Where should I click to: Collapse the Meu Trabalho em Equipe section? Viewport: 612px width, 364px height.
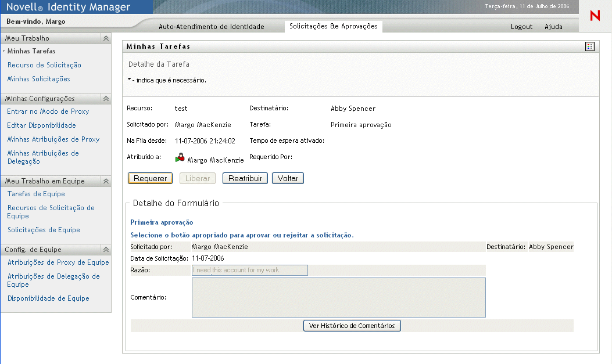(106, 181)
